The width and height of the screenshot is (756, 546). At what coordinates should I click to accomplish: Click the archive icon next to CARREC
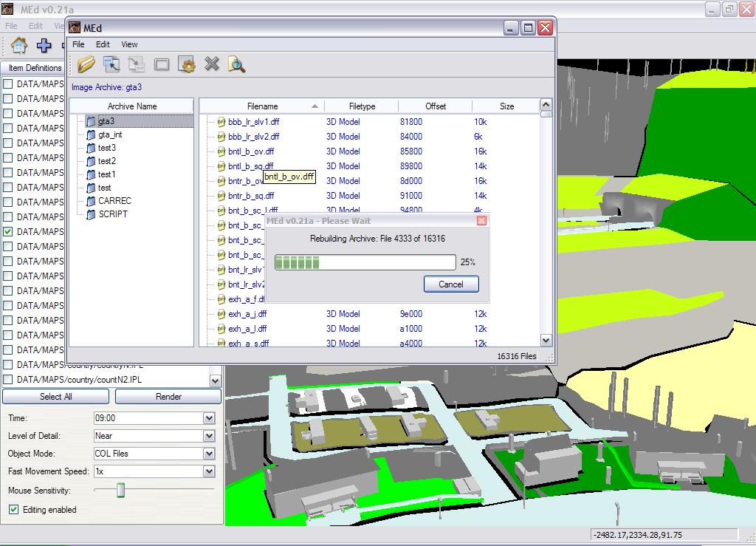pyautogui.click(x=91, y=201)
